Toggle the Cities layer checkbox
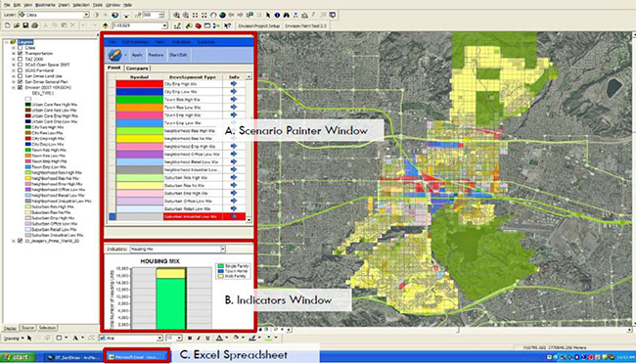This screenshot has width=636, height=364. coord(20,48)
